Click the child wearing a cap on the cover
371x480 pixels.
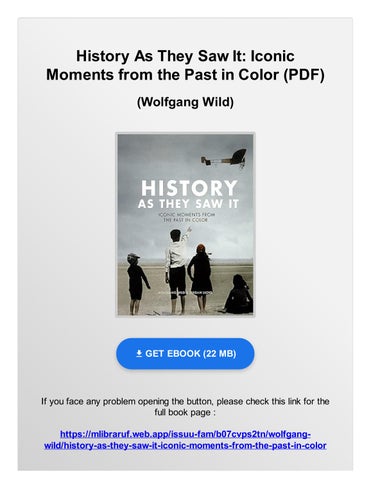click(137, 284)
